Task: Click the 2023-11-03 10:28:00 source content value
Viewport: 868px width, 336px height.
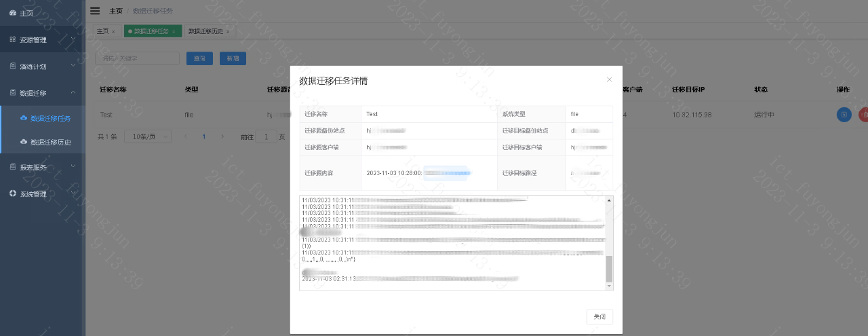Action: (x=393, y=173)
